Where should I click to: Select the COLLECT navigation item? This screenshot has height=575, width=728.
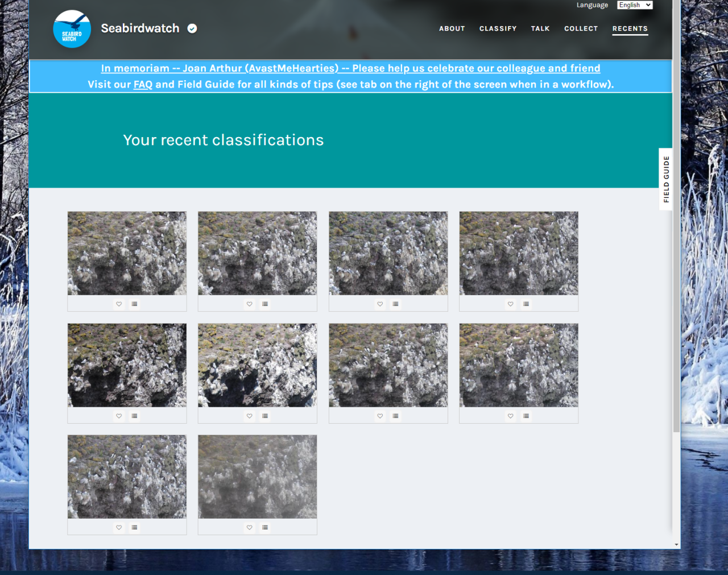point(581,28)
